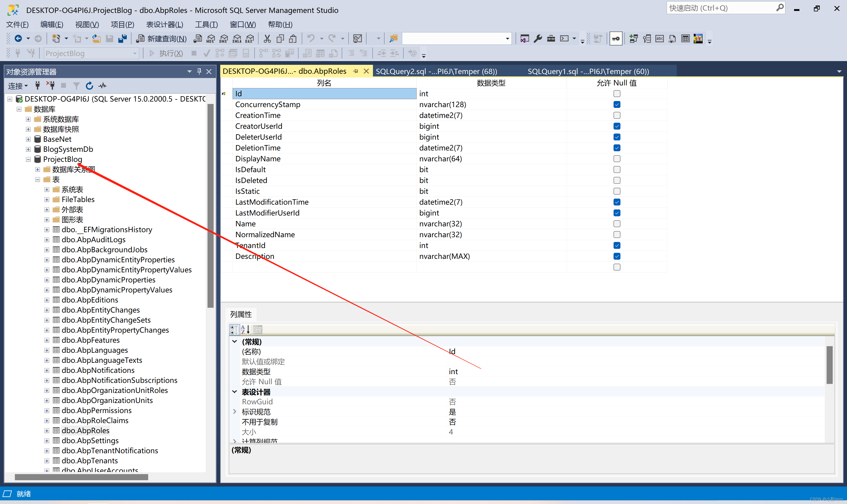Expand the BlogSystemDb database node
Image resolution: width=847 pixels, height=504 pixels.
pyautogui.click(x=28, y=149)
